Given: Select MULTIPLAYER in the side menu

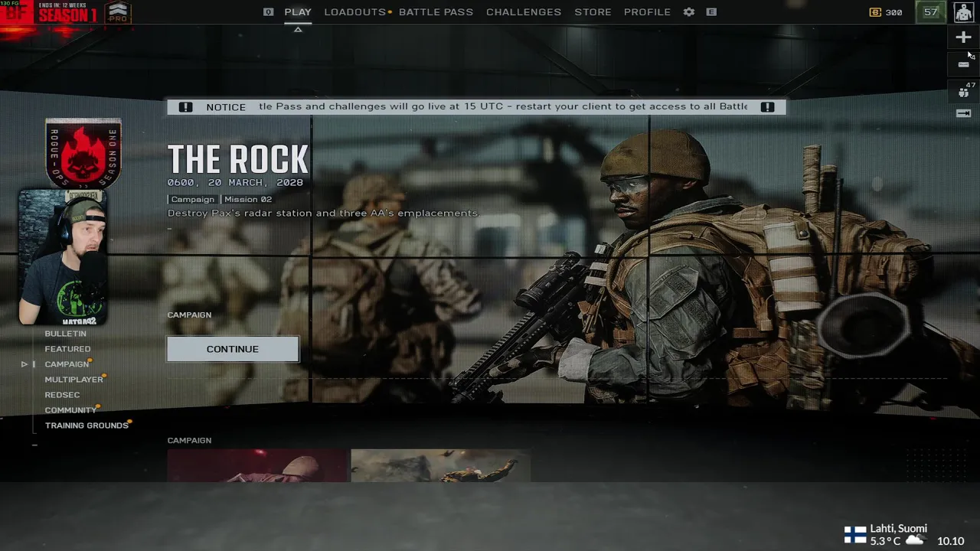Looking at the screenshot, I should [x=73, y=380].
